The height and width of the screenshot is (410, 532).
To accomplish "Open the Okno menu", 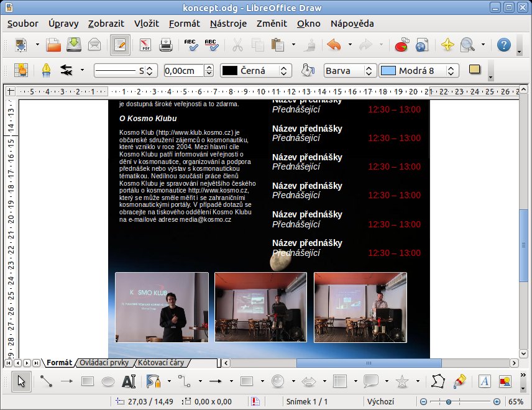I will click(x=309, y=24).
